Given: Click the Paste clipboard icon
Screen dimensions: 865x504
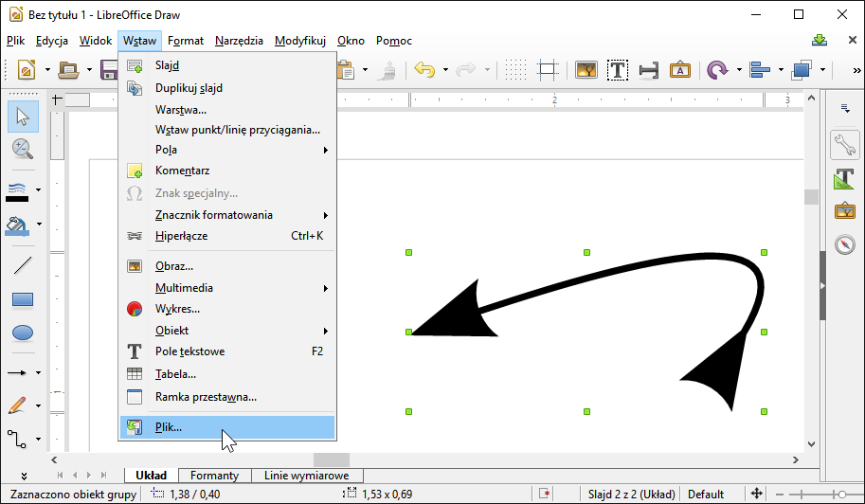Looking at the screenshot, I should tap(347, 70).
